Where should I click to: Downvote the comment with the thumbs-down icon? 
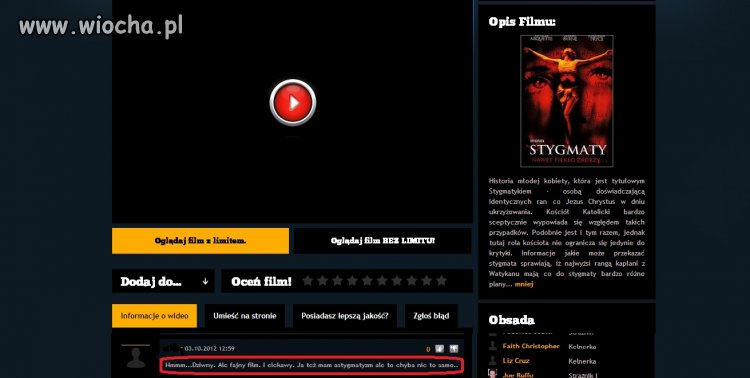pyautogui.click(x=453, y=349)
